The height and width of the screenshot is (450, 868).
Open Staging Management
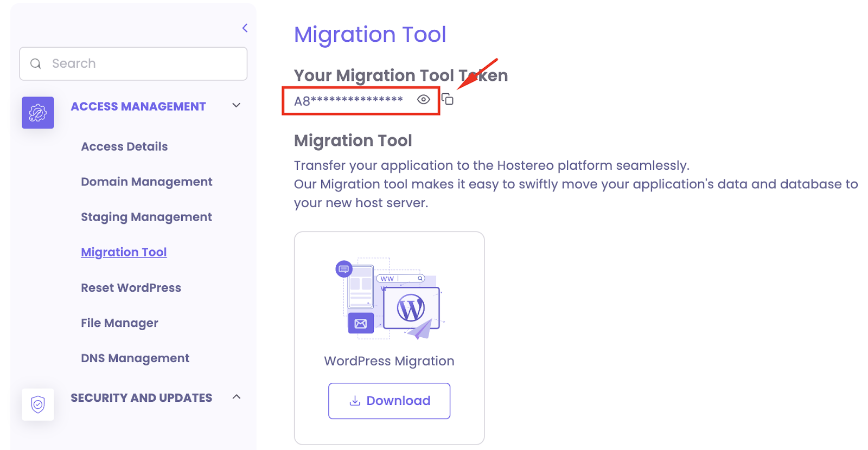[x=146, y=217]
